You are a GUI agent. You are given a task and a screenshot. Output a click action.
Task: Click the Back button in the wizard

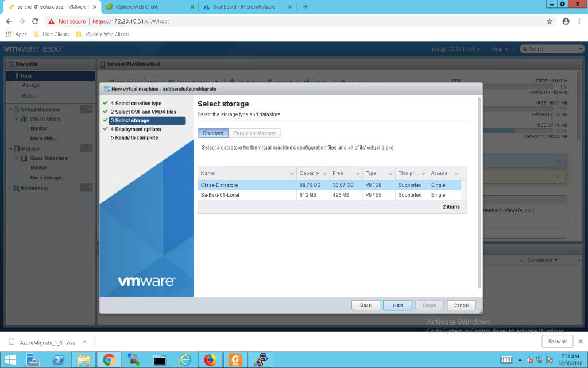pos(366,305)
